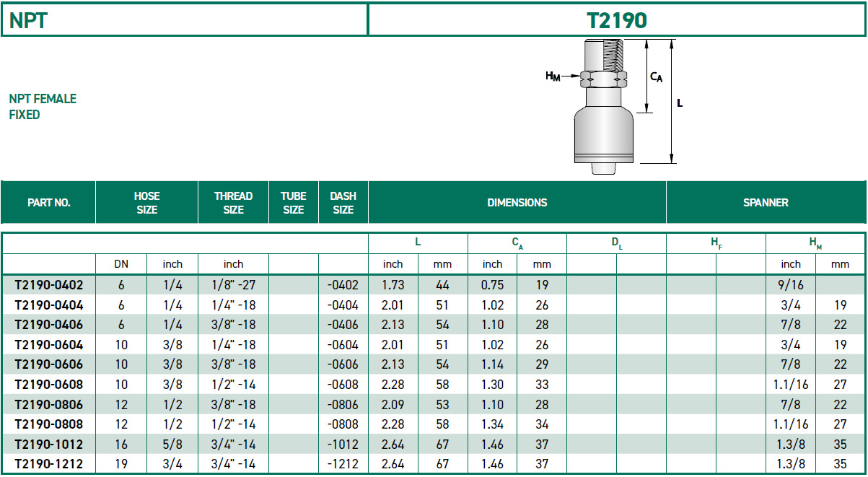Click DN value 16

pos(121,444)
